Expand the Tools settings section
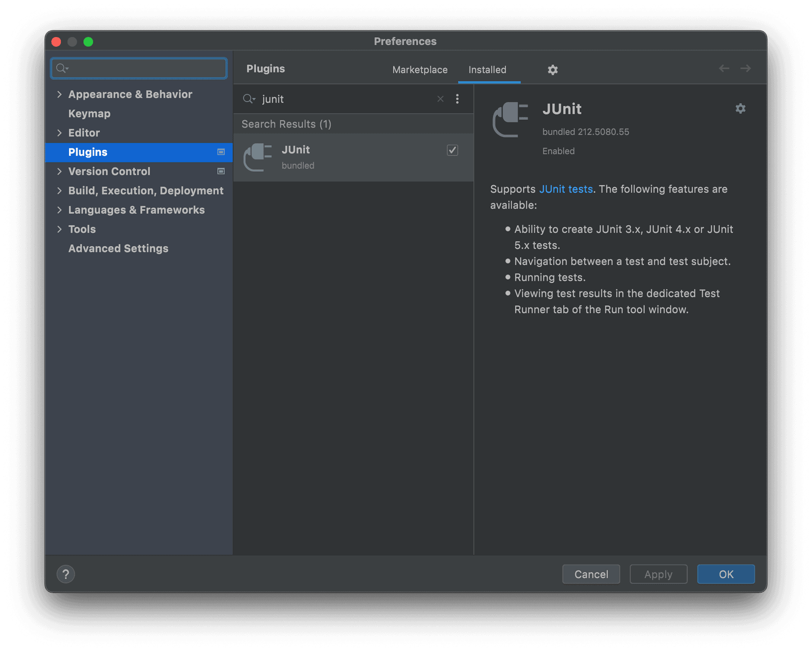 click(59, 230)
